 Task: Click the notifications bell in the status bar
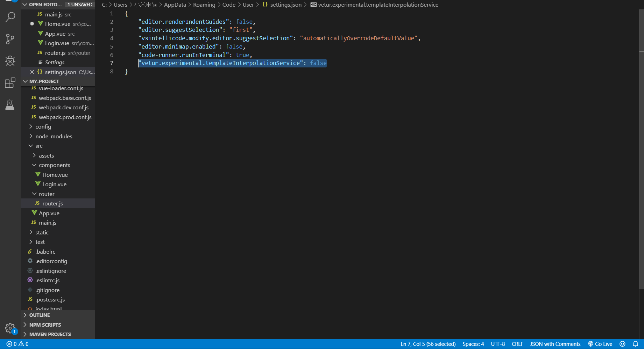pyautogui.click(x=636, y=344)
